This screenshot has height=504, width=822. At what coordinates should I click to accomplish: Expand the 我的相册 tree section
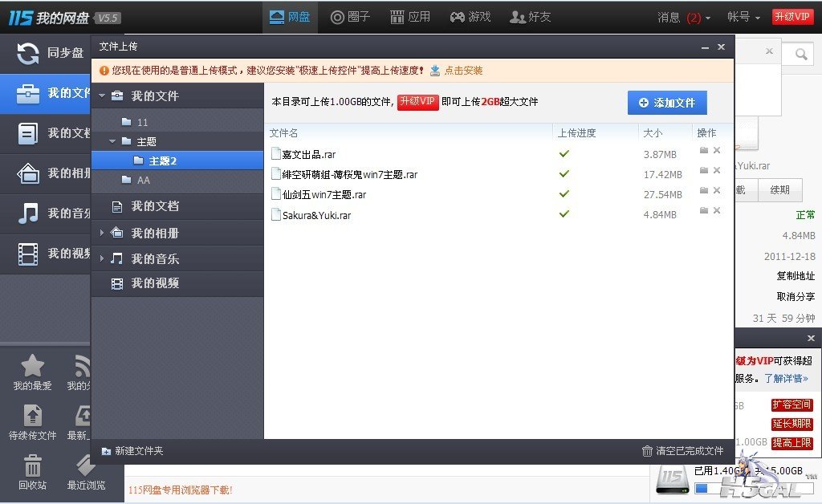pyautogui.click(x=102, y=233)
